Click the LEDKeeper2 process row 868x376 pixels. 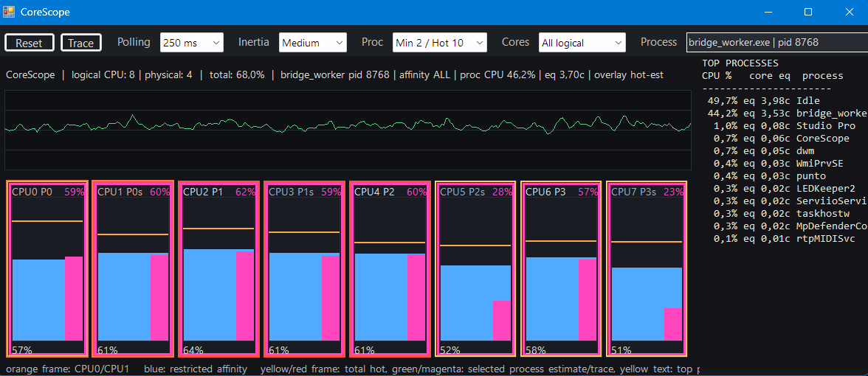tap(784, 189)
